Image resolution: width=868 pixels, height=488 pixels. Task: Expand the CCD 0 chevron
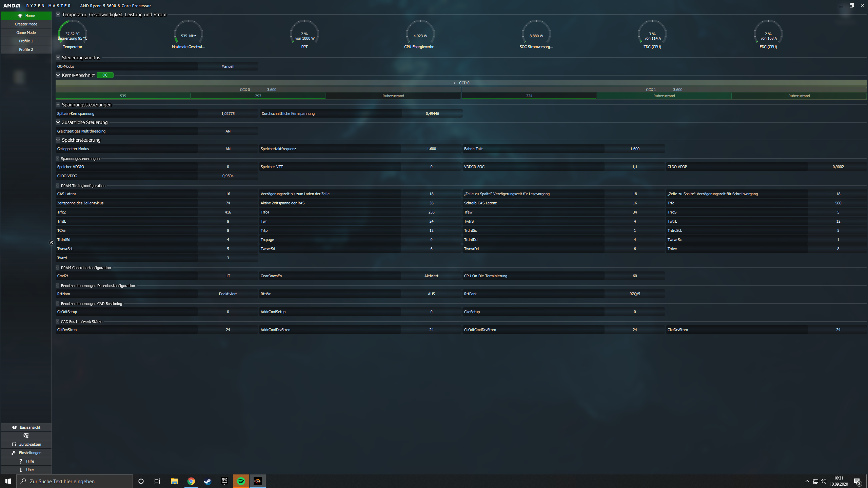pyautogui.click(x=455, y=83)
